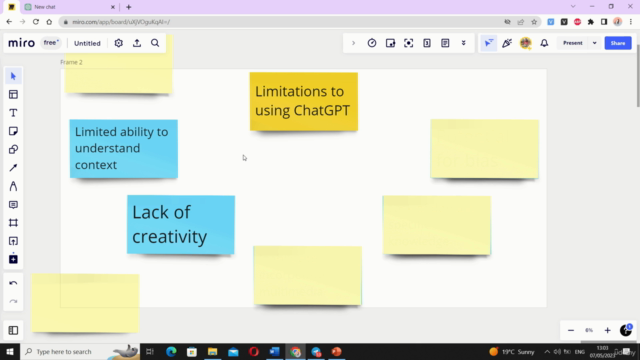Search the board
This screenshot has width=640, height=360.
click(155, 43)
